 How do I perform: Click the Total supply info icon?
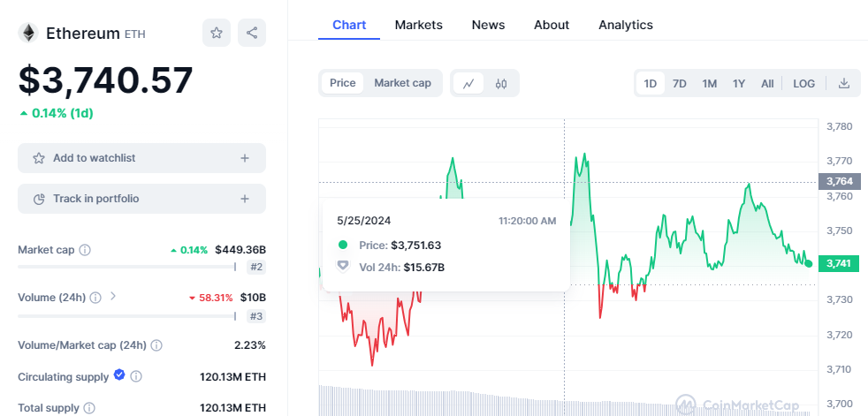89,408
